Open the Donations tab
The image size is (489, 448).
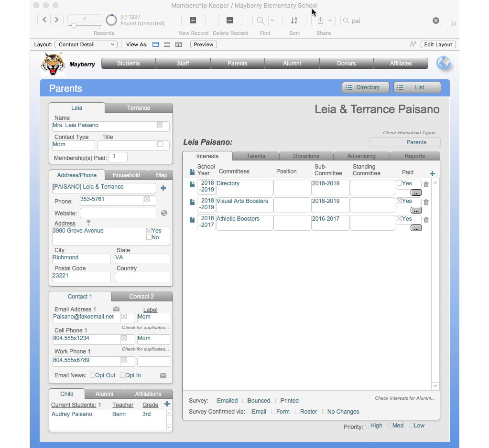306,156
